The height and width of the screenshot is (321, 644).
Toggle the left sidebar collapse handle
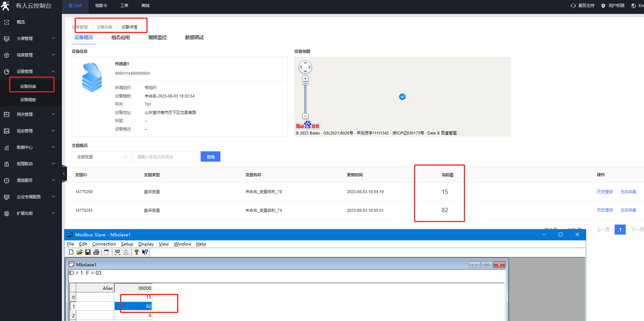(x=64, y=174)
